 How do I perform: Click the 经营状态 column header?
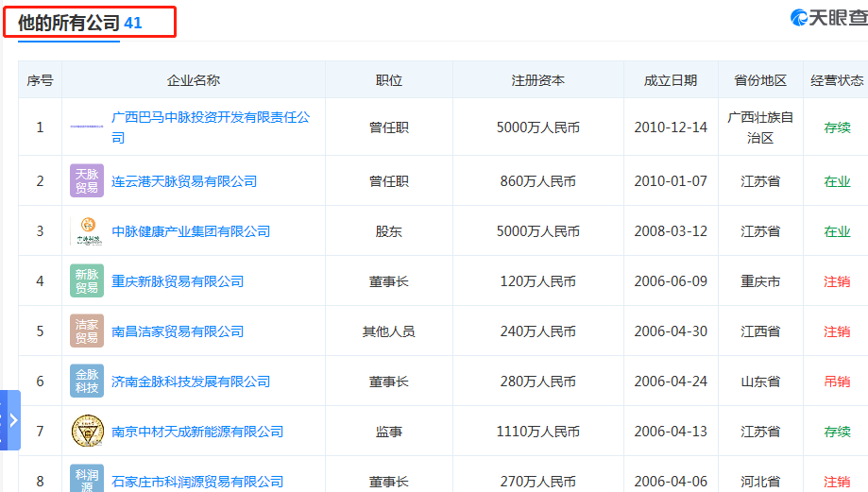coord(837,80)
